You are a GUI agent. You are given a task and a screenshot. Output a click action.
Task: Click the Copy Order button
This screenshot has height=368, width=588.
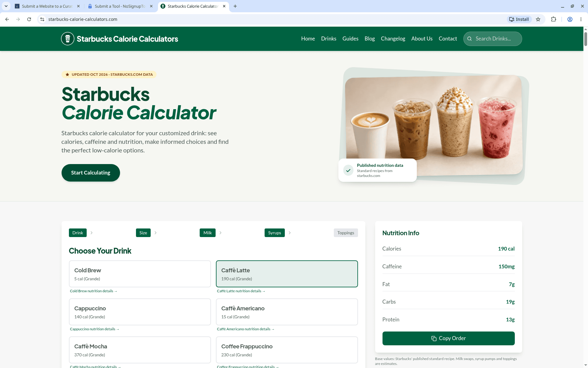(x=448, y=338)
